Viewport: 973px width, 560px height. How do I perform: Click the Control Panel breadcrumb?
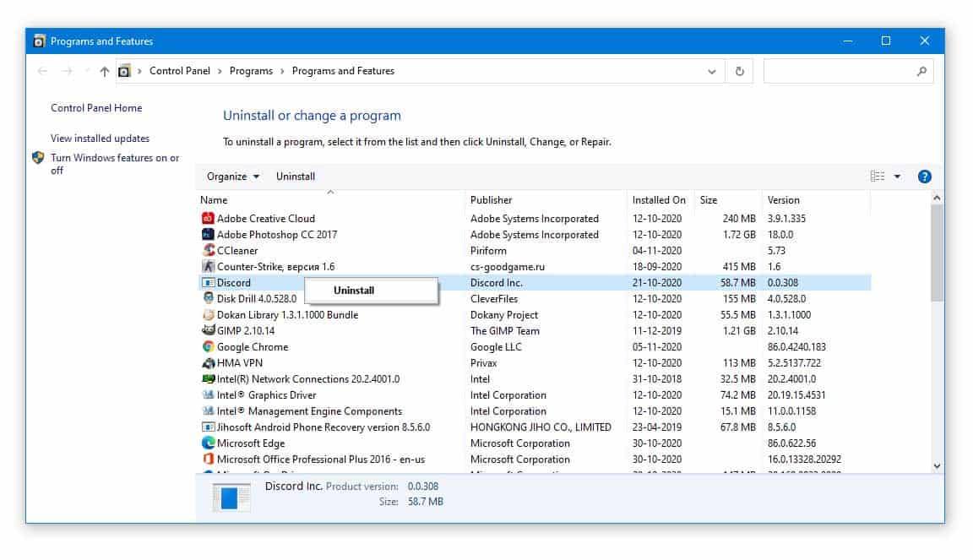point(180,71)
